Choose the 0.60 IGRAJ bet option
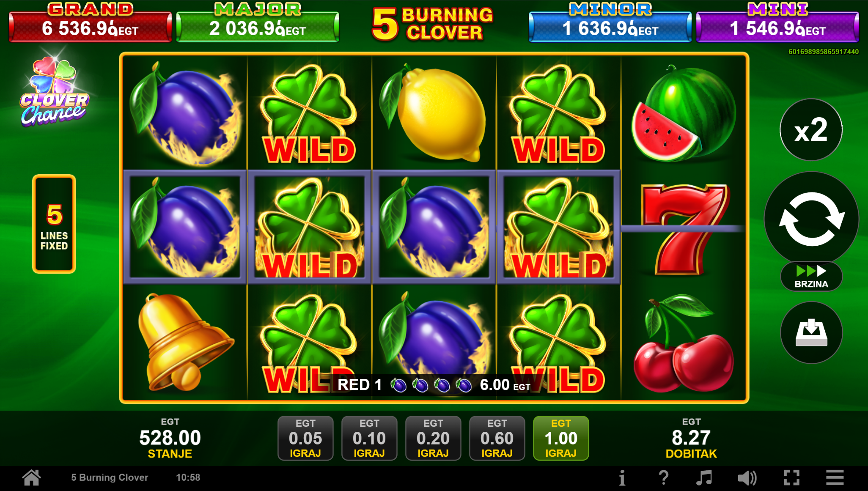The width and height of the screenshot is (868, 491). coord(497,438)
